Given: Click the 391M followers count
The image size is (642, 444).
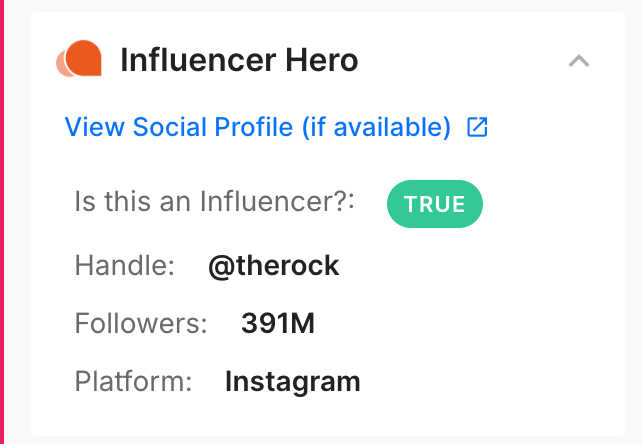Looking at the screenshot, I should tap(277, 324).
